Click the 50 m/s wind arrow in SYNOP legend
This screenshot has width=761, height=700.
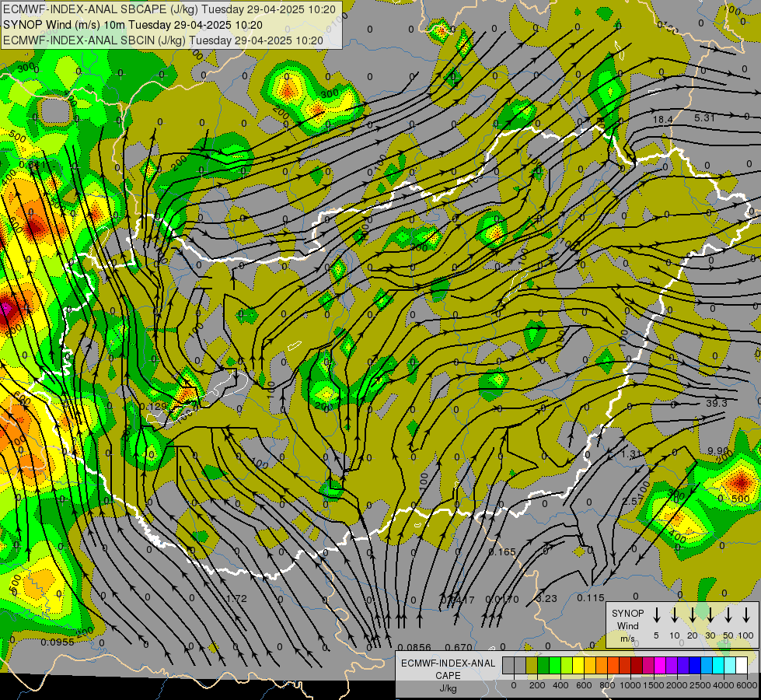(x=728, y=614)
